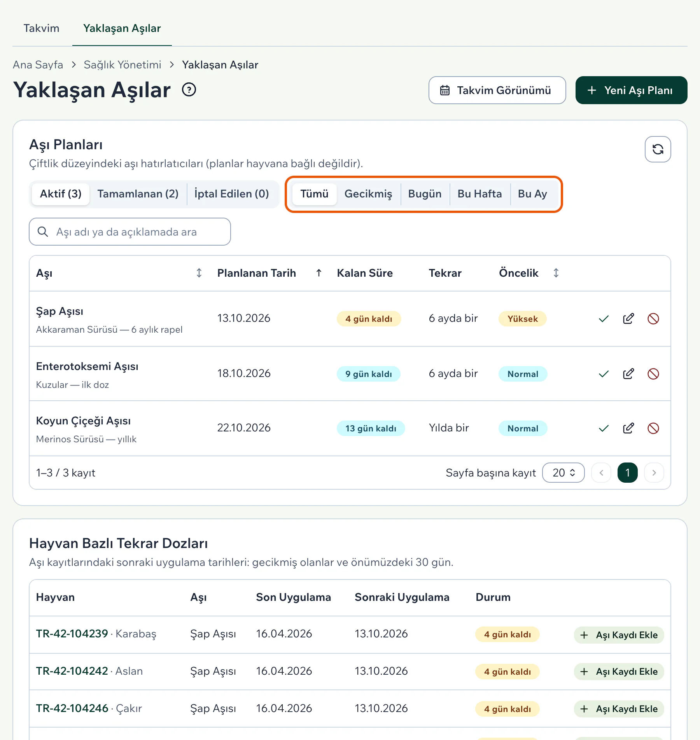Open animal TR-42-104239 Karabaş
The height and width of the screenshot is (740, 700).
pos(96,634)
